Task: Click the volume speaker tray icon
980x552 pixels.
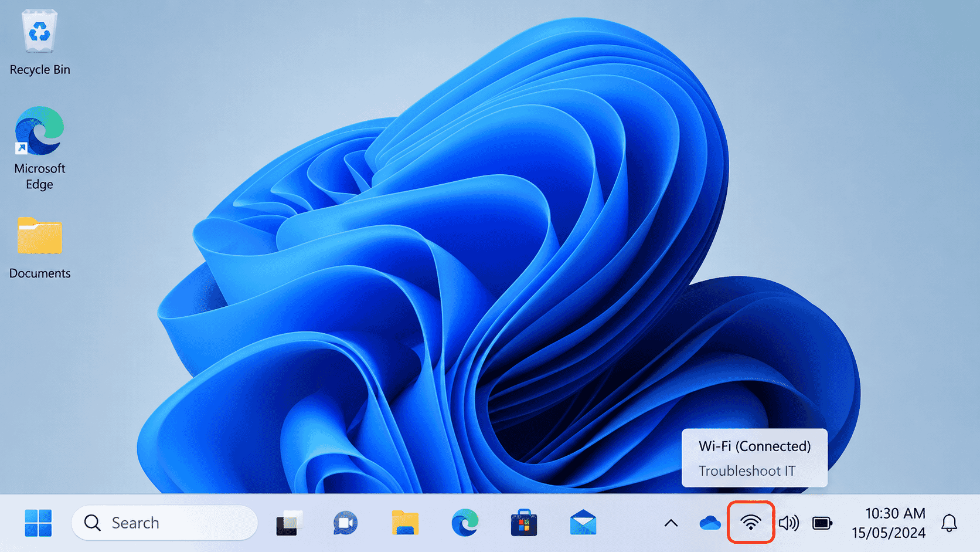Action: point(789,523)
